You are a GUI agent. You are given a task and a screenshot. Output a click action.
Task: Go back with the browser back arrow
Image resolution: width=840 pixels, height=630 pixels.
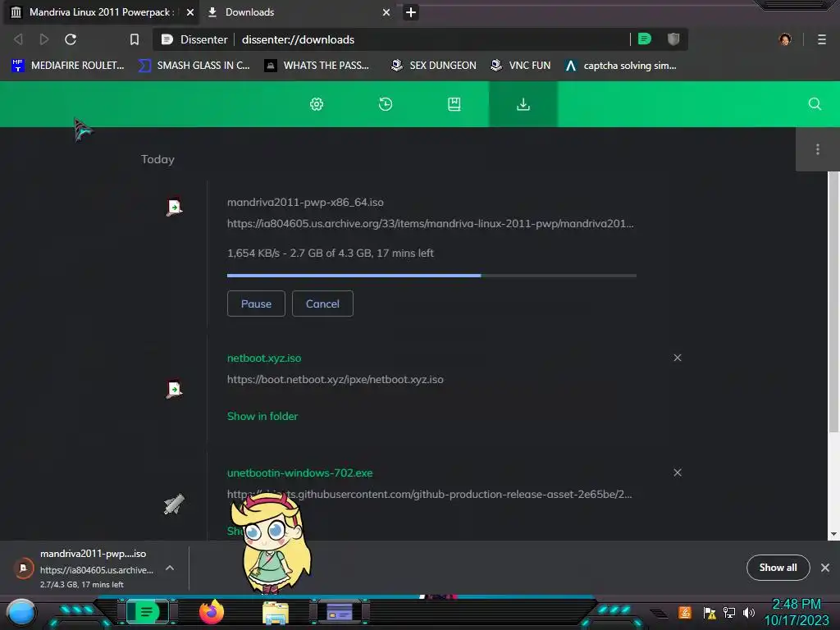[x=18, y=39]
